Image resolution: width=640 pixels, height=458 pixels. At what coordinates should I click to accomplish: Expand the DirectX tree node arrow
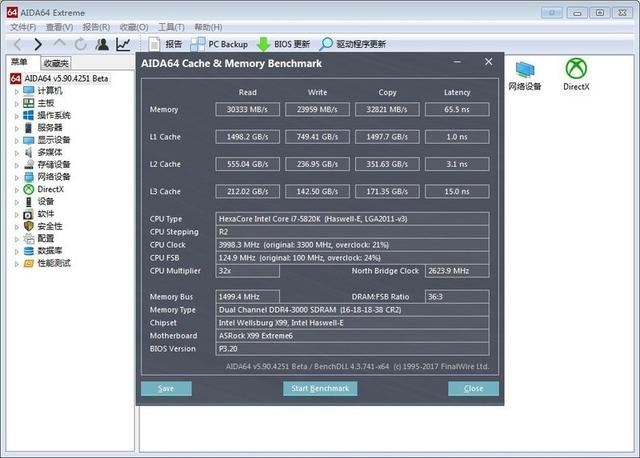16,190
